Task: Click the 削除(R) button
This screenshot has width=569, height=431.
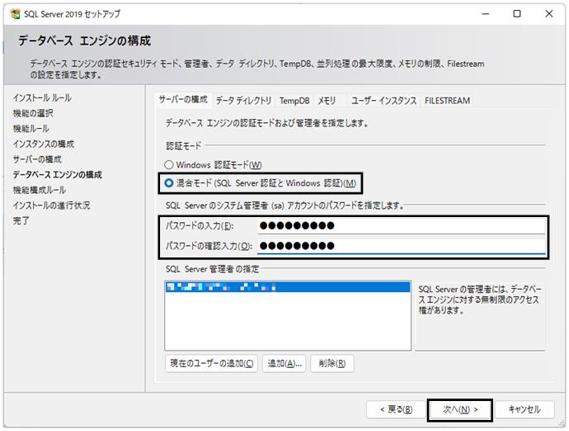Action: tap(332, 363)
